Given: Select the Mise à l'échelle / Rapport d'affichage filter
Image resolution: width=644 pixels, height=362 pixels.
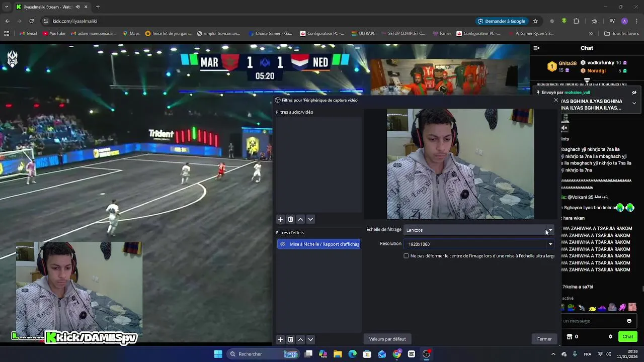Looking at the screenshot, I should coord(318,244).
